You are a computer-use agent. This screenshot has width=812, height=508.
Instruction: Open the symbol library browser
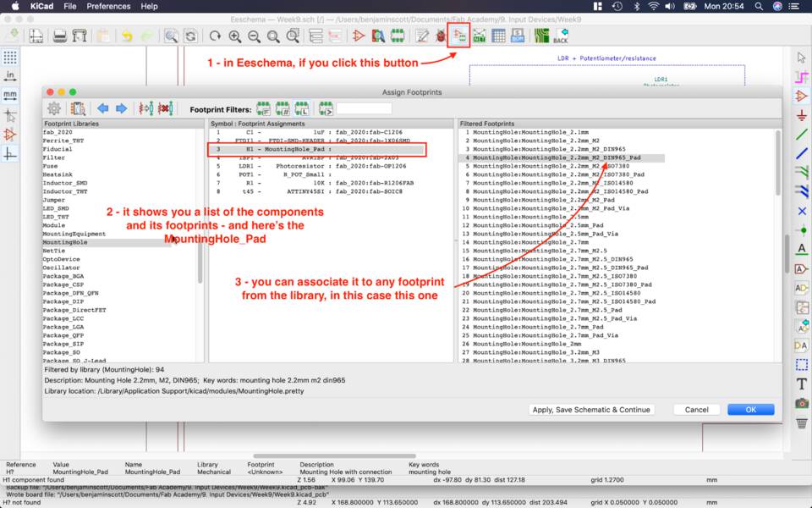[378, 36]
